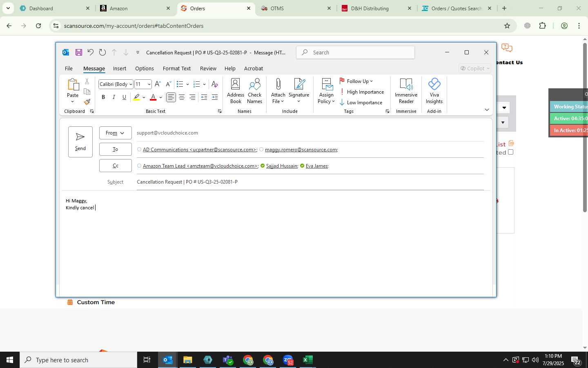Screen dimensions: 588x368
Task: Bookmark this page with the star icon
Action: click(x=507, y=26)
